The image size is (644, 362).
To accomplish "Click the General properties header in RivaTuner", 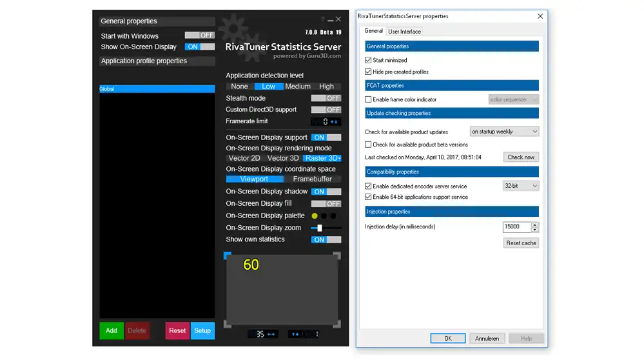I will [157, 21].
